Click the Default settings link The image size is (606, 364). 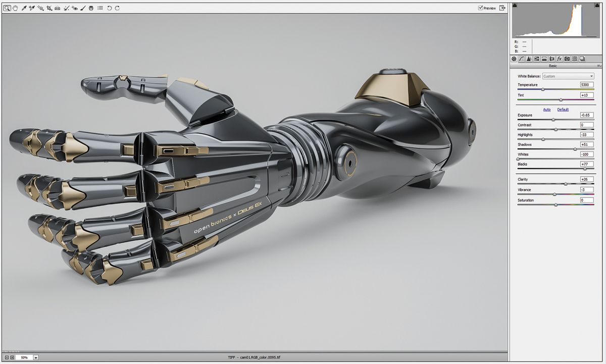point(562,109)
